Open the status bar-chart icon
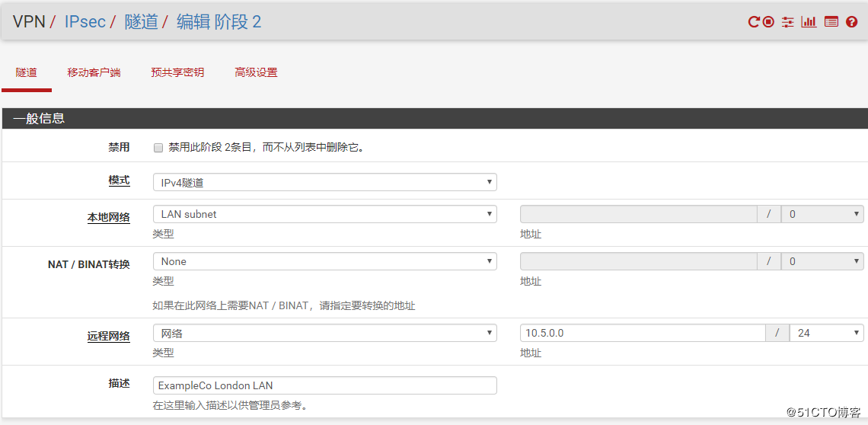The width and height of the screenshot is (868, 425). coord(809,22)
